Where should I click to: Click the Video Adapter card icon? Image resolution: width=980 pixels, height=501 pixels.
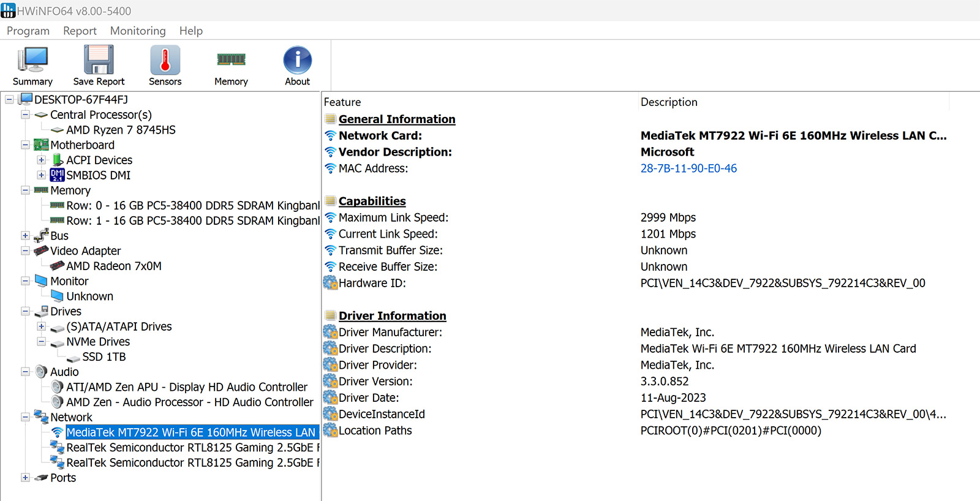(x=41, y=250)
